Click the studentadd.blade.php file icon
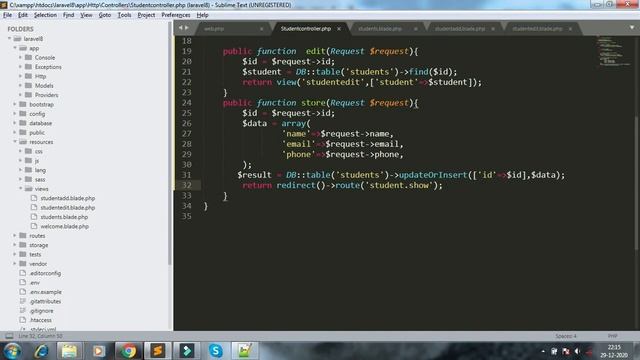This screenshot has width=640, height=360. coord(34,198)
